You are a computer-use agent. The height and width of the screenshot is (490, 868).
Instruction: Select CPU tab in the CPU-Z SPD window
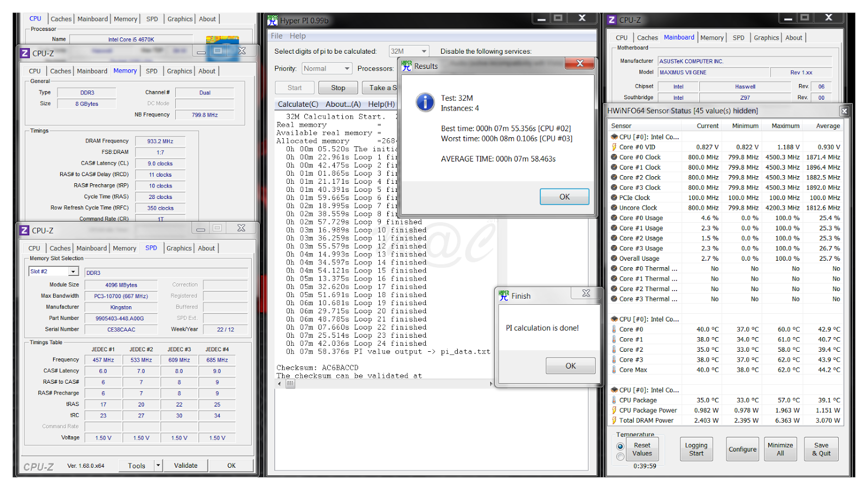(34, 248)
